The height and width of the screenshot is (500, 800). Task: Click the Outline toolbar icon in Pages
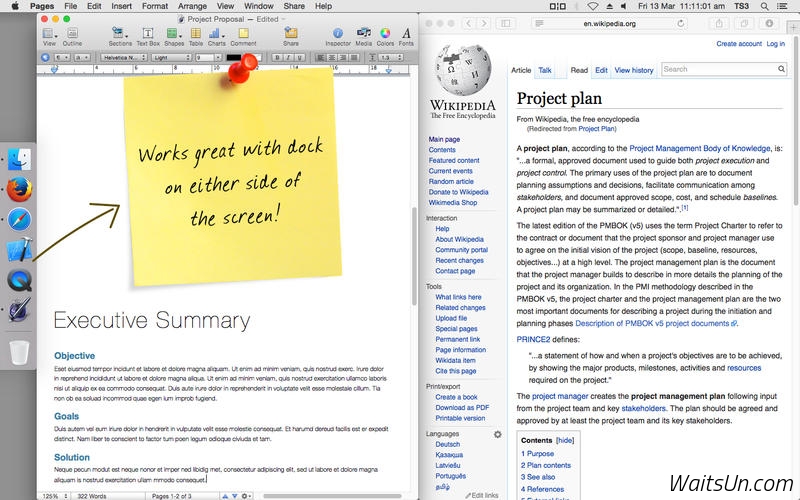point(72,34)
